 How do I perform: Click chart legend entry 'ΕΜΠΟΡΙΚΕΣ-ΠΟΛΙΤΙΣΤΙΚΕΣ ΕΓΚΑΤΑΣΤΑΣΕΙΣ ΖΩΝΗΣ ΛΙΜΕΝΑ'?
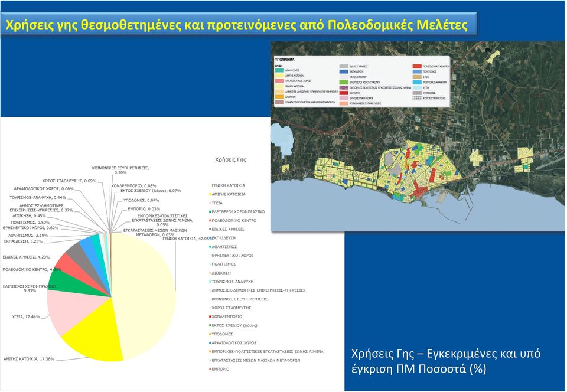coord(266,351)
